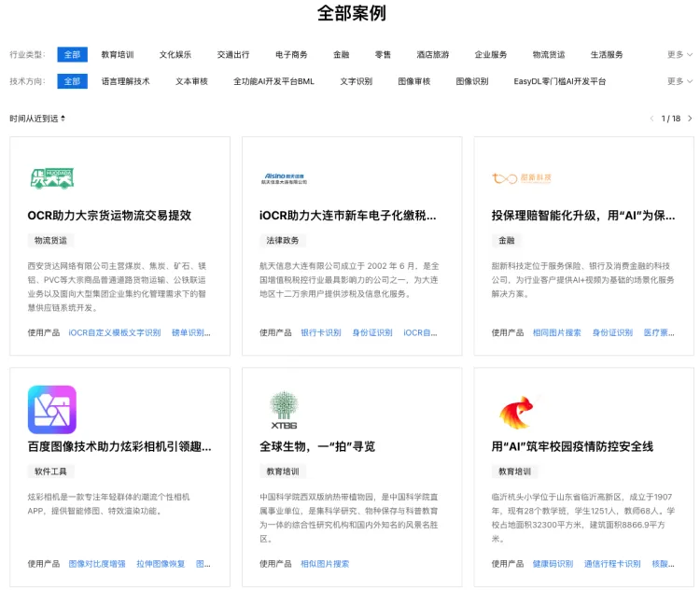Click the red-orange bird school logo

(516, 409)
